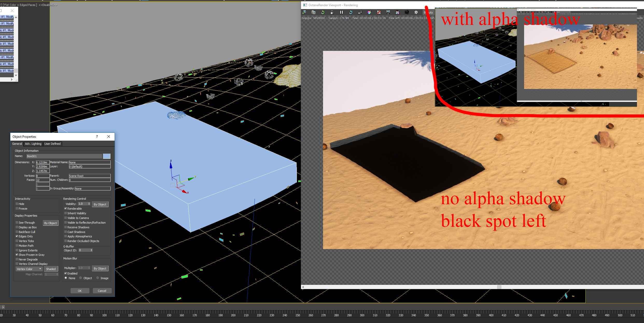This screenshot has width=644, height=323.
Task: Pause the Octane rendering
Action: click(341, 12)
